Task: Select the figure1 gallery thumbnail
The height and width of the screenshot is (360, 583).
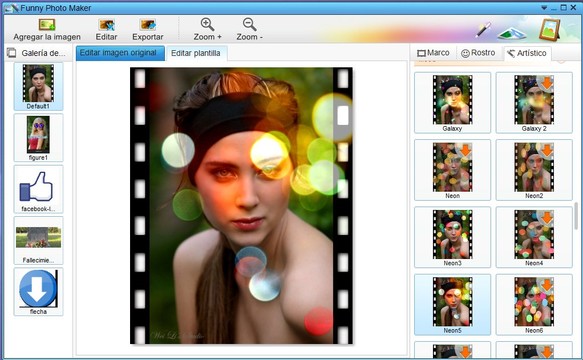Action: pyautogui.click(x=38, y=138)
